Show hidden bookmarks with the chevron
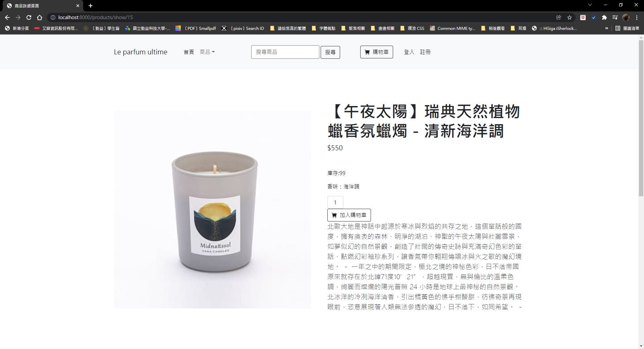Viewport: 644px width, 349px height. pos(606,28)
